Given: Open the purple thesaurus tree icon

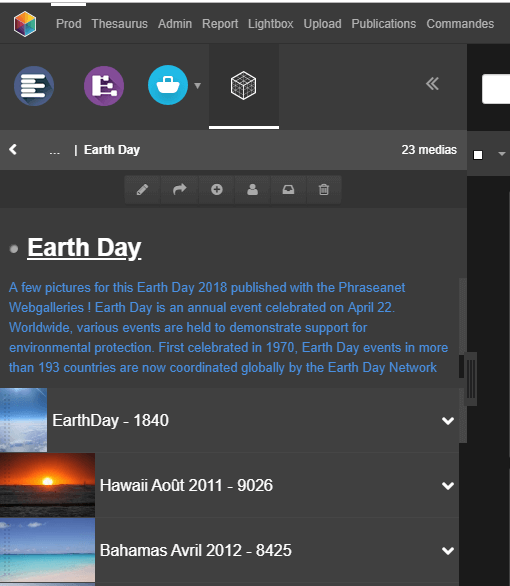Looking at the screenshot, I should click(x=104, y=86).
